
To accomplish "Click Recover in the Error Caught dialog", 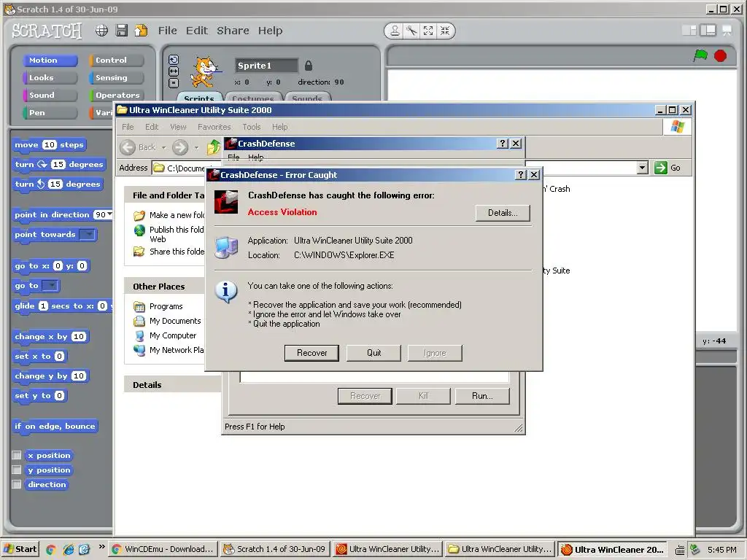I will coord(311,353).
